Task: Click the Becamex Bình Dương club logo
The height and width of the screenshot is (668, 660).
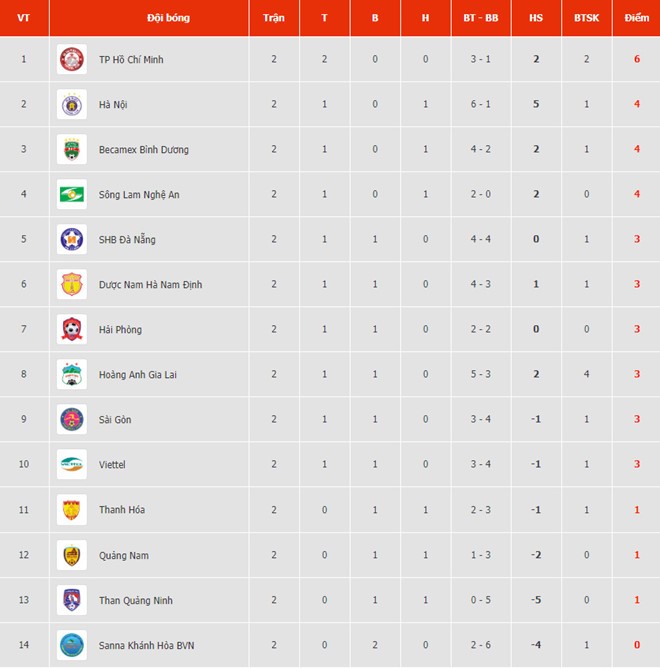Action: pos(72,149)
